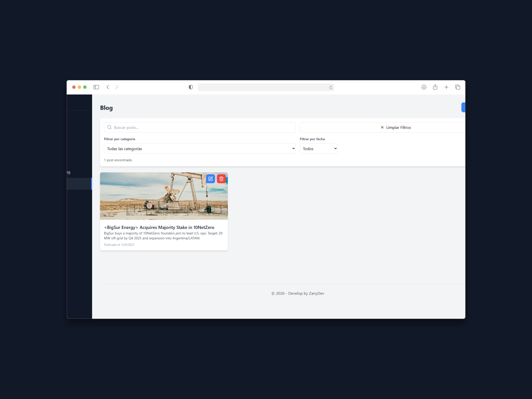532x399 pixels.
Task: Reload page with refresh icon
Action: point(331,88)
